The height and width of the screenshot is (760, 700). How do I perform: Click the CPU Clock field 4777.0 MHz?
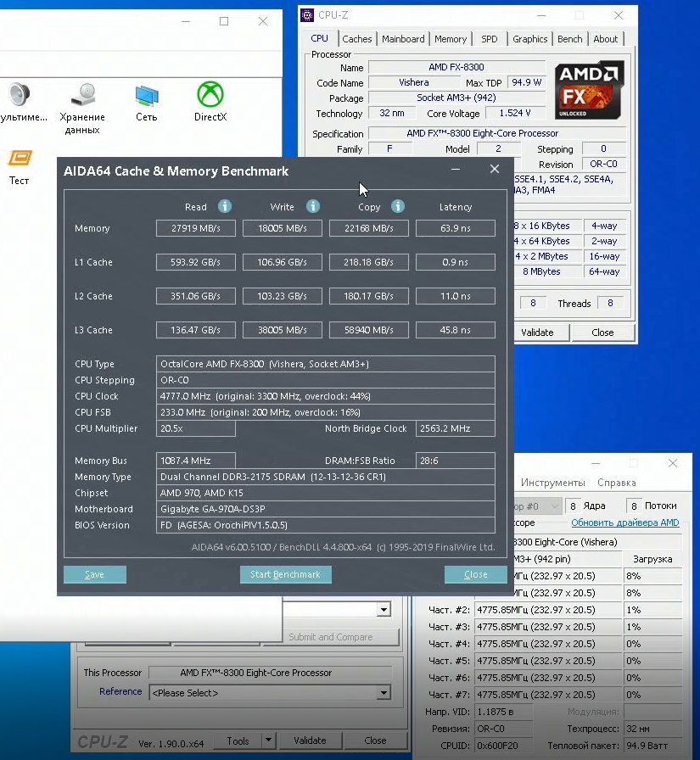[x=325, y=396]
